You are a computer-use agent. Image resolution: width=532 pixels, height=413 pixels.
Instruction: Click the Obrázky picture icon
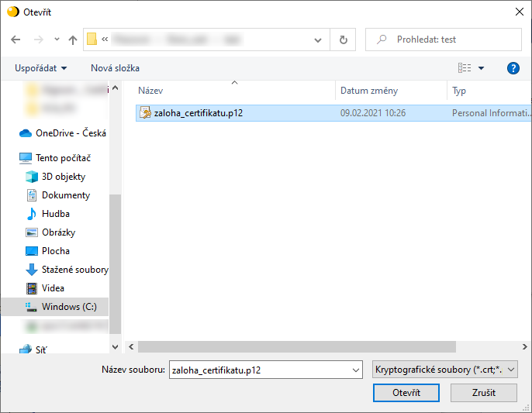[x=32, y=232]
